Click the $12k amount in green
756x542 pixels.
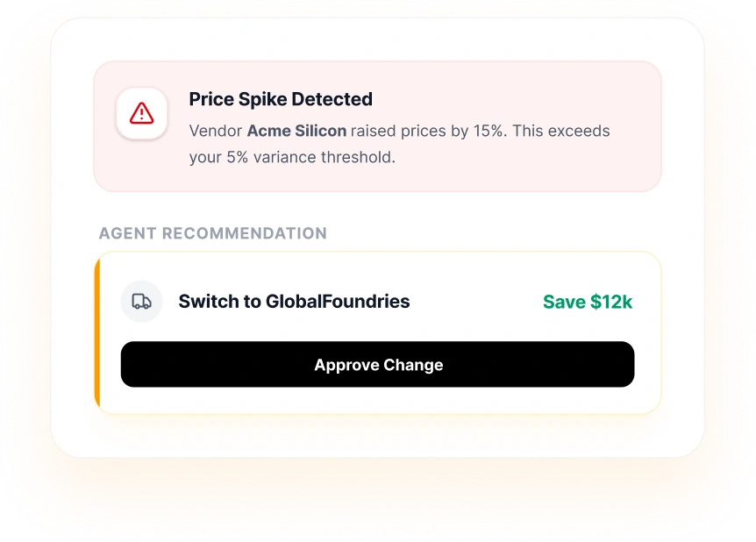coord(611,302)
